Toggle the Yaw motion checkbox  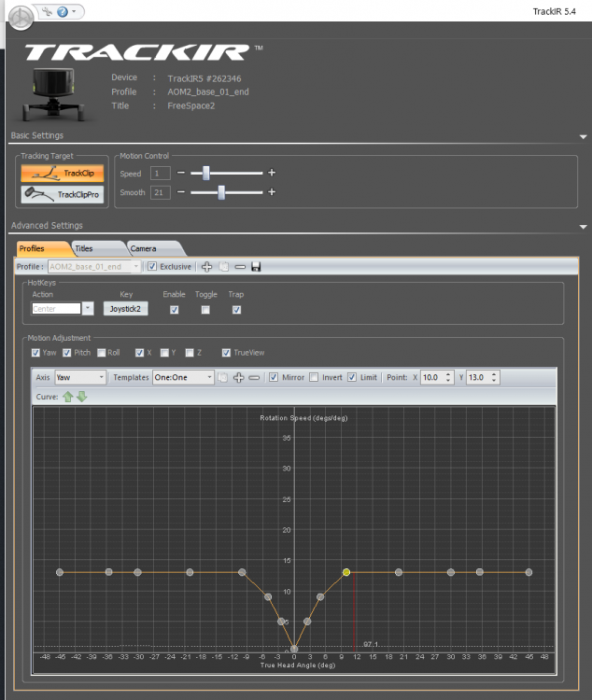coord(35,353)
